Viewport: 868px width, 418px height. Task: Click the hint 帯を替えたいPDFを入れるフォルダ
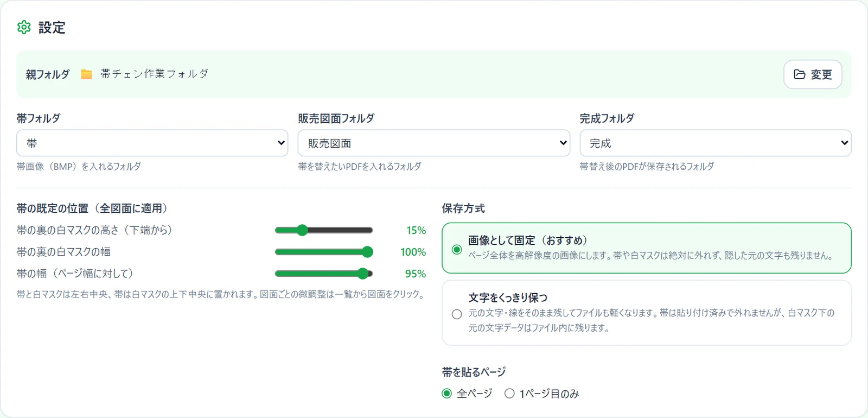click(x=360, y=167)
